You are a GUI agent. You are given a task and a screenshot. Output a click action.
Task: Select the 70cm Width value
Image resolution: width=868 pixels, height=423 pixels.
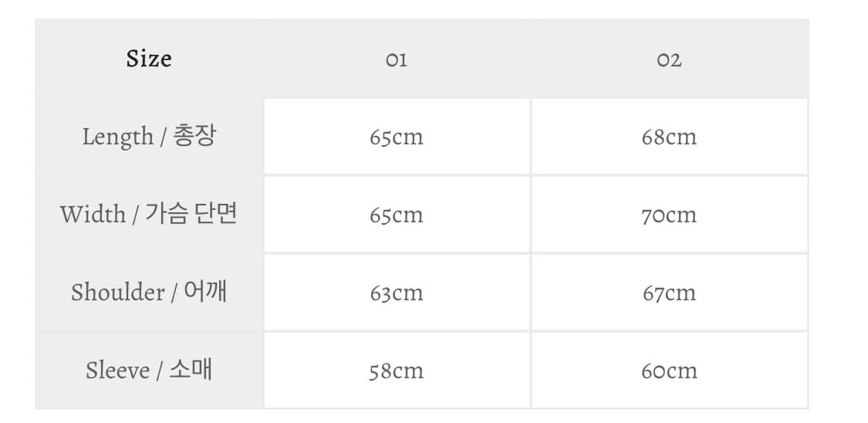[669, 215]
